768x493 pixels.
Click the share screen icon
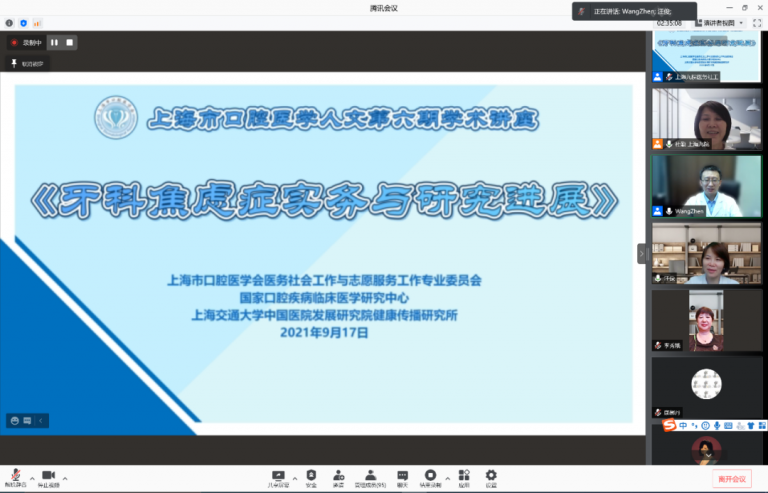pos(278,476)
